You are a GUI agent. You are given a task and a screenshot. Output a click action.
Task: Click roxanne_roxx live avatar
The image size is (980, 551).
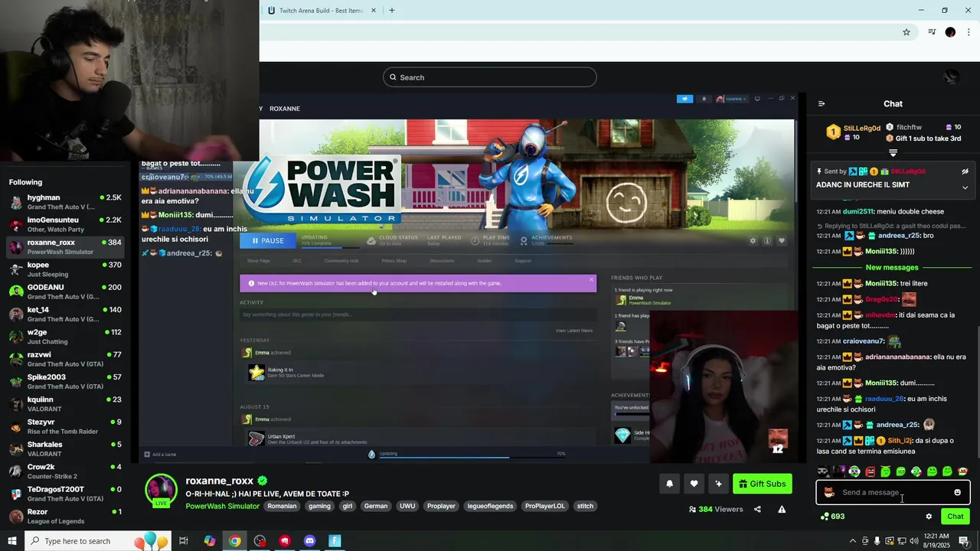[162, 491]
